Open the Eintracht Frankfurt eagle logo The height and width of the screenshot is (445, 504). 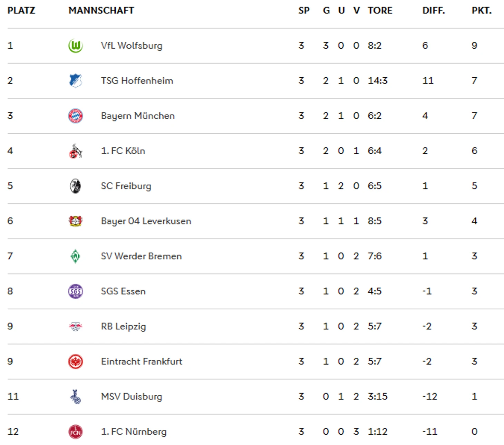coord(75,361)
